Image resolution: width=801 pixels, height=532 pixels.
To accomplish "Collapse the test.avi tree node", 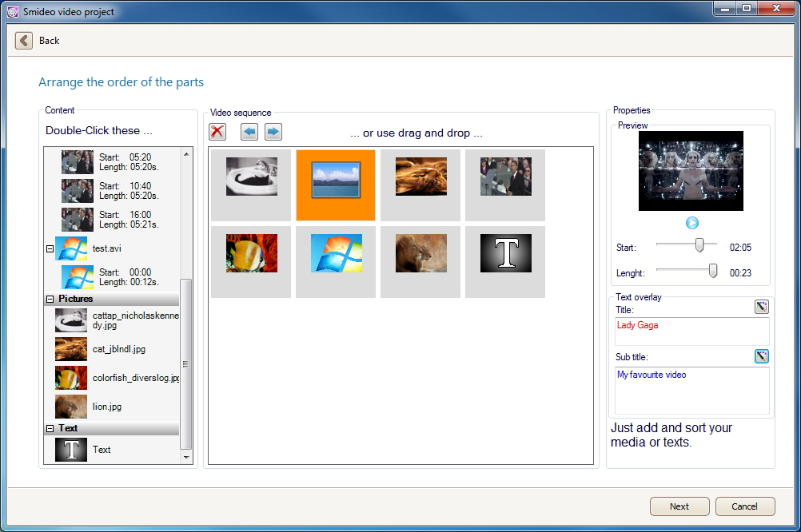I will click(50, 248).
